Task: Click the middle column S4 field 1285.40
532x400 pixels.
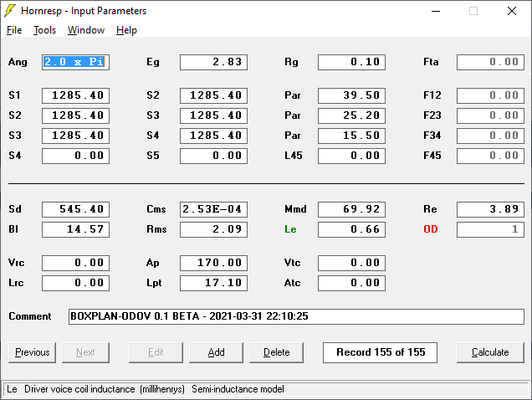Action: [214, 136]
